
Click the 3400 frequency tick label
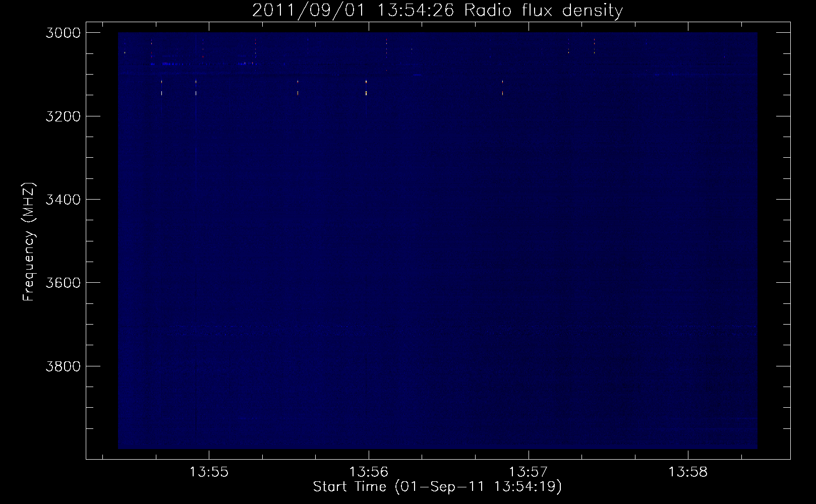[x=63, y=200]
